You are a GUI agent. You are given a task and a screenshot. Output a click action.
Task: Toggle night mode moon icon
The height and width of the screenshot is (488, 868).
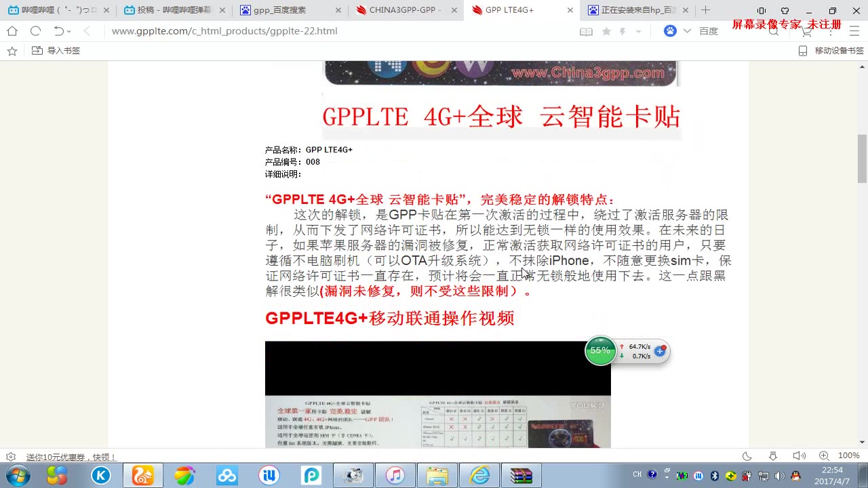tap(747, 456)
